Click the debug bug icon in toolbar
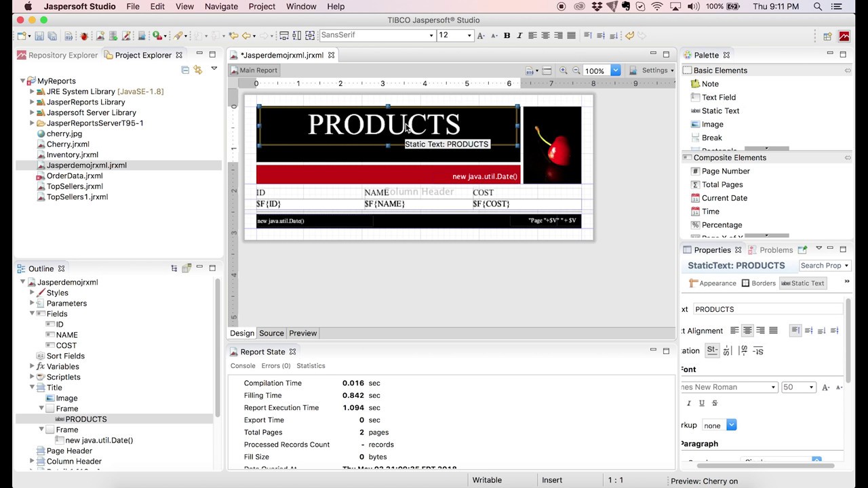The image size is (868, 488). 84,35
